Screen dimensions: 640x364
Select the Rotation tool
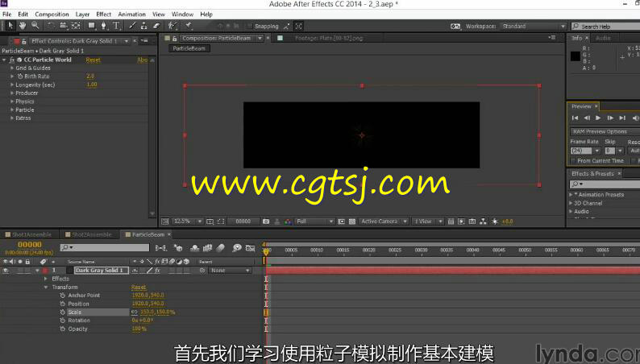click(x=51, y=26)
